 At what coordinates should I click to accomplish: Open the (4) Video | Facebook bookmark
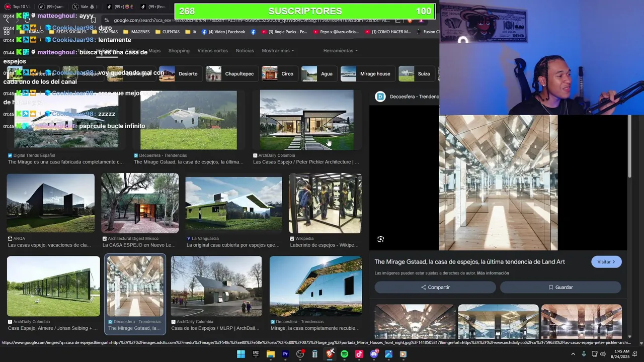click(223, 32)
